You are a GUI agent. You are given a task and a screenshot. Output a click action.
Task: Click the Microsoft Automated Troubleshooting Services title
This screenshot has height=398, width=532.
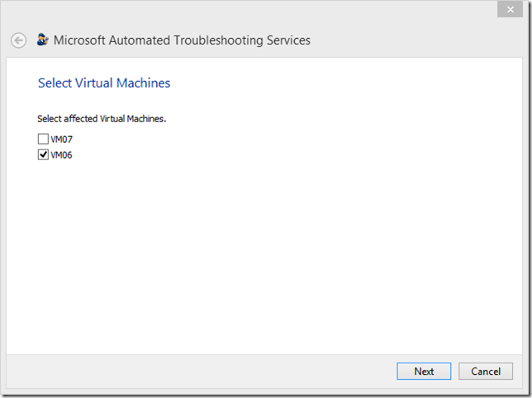pyautogui.click(x=182, y=40)
